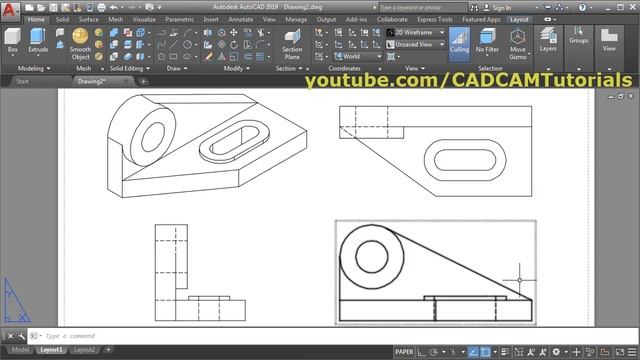The width and height of the screenshot is (640, 360).
Task: Toggle the Culling selection button
Action: pos(459,44)
